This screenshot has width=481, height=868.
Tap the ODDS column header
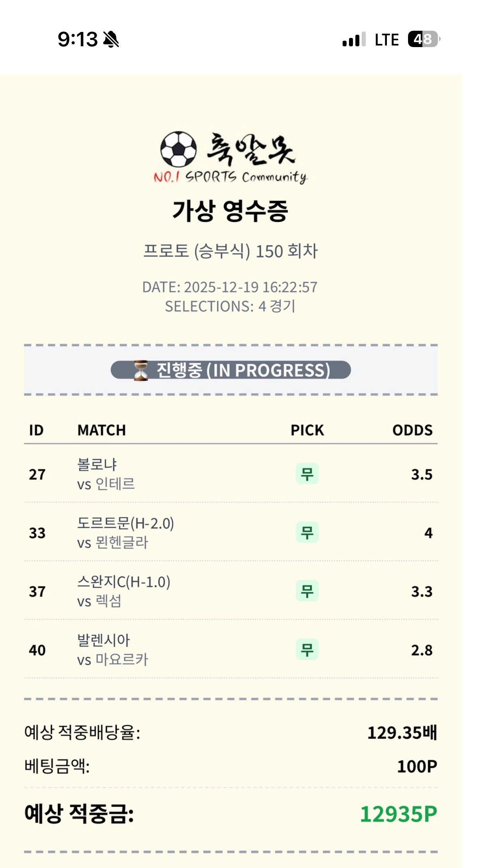(412, 430)
